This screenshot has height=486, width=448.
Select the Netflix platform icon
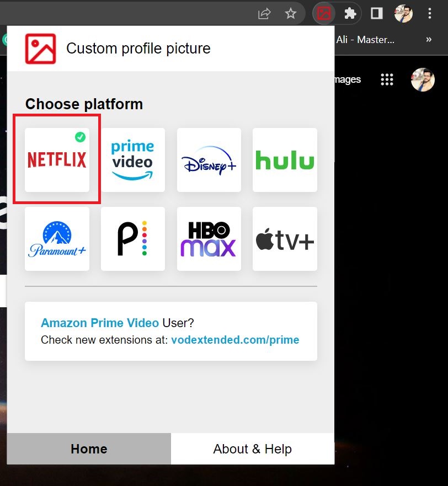click(56, 160)
